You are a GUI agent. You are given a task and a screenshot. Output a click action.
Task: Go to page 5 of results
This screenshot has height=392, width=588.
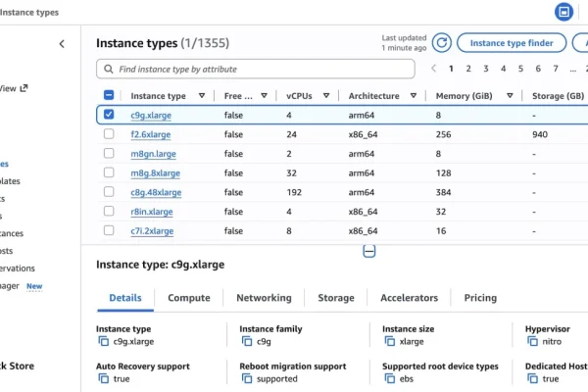520,69
